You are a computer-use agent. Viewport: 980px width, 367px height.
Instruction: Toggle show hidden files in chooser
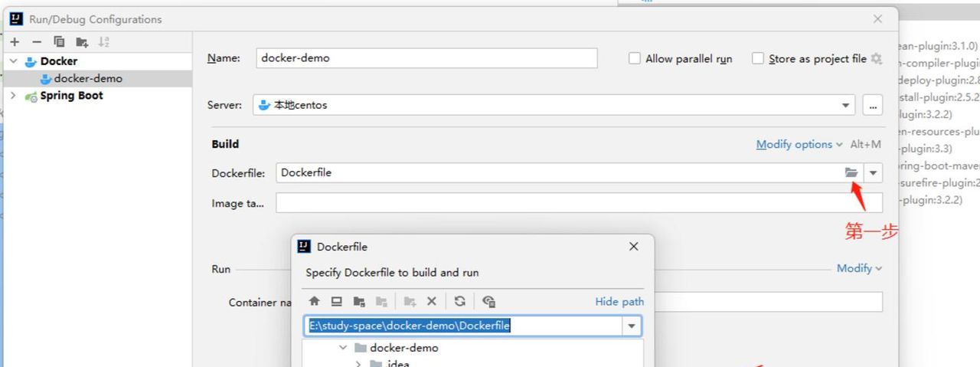(x=488, y=301)
